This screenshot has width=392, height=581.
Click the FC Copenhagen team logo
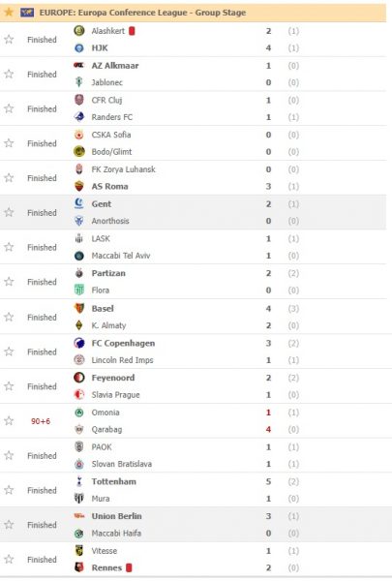tap(79, 343)
